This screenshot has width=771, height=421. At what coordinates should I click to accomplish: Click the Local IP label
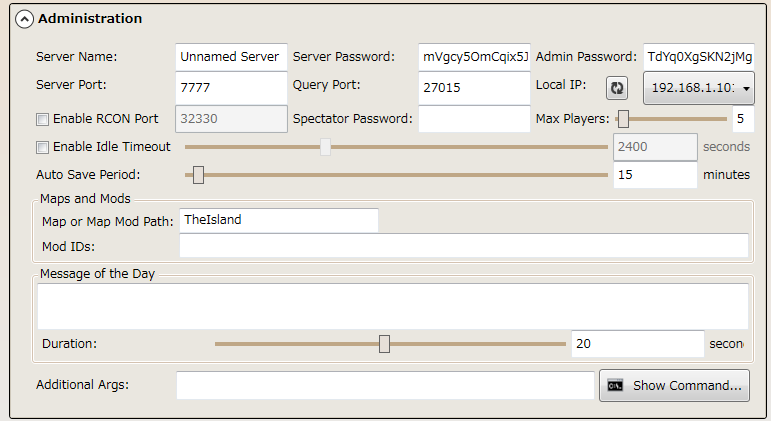(x=561, y=85)
